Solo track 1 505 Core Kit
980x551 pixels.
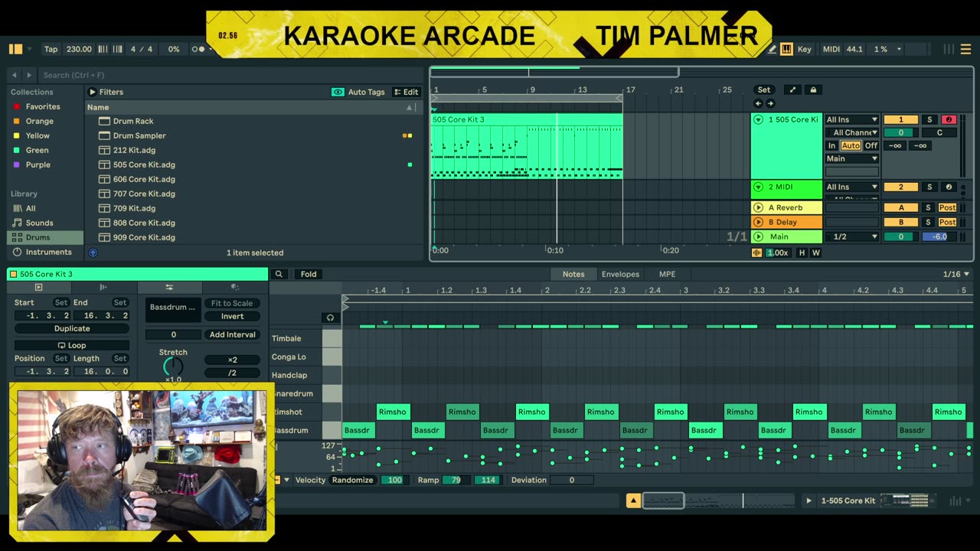point(929,119)
